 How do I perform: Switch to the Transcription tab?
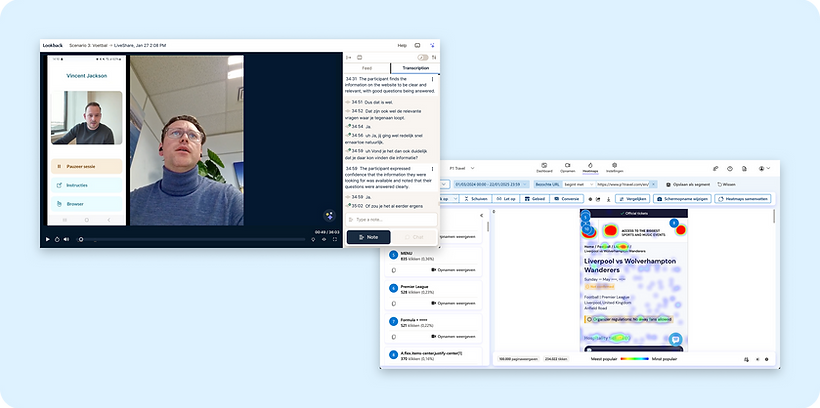415,68
